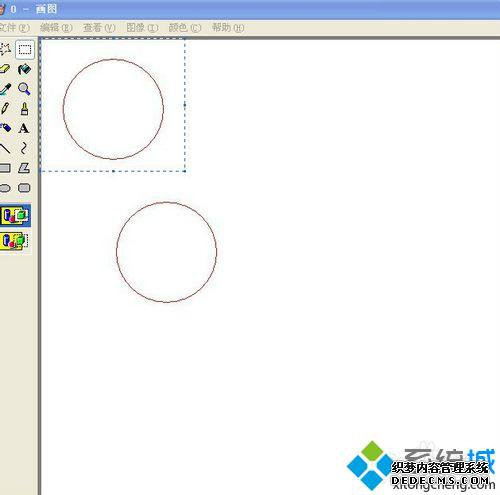The height and width of the screenshot is (495, 500).
Task: Pick the Rounded Rectangle tool
Action: (x=24, y=188)
